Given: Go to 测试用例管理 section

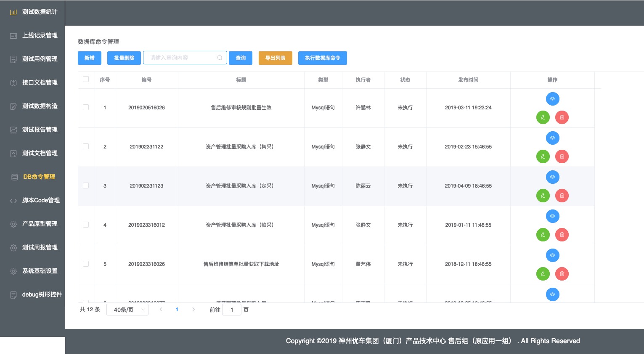Looking at the screenshot, I should [x=33, y=59].
